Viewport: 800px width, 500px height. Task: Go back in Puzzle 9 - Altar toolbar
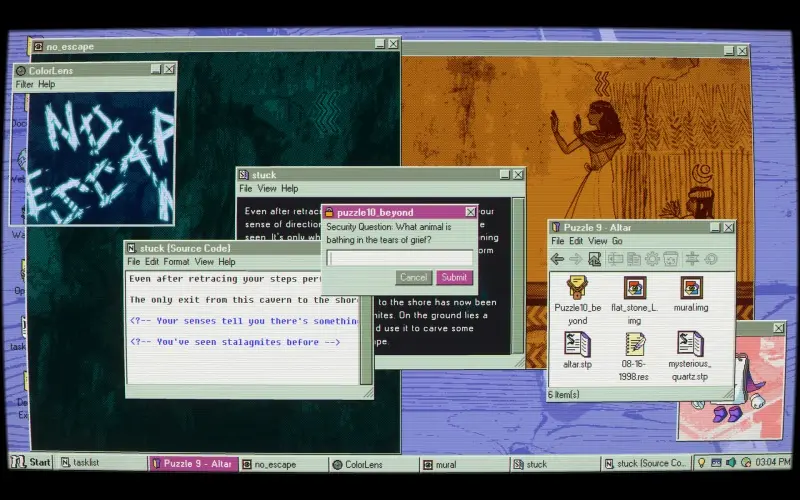557,259
